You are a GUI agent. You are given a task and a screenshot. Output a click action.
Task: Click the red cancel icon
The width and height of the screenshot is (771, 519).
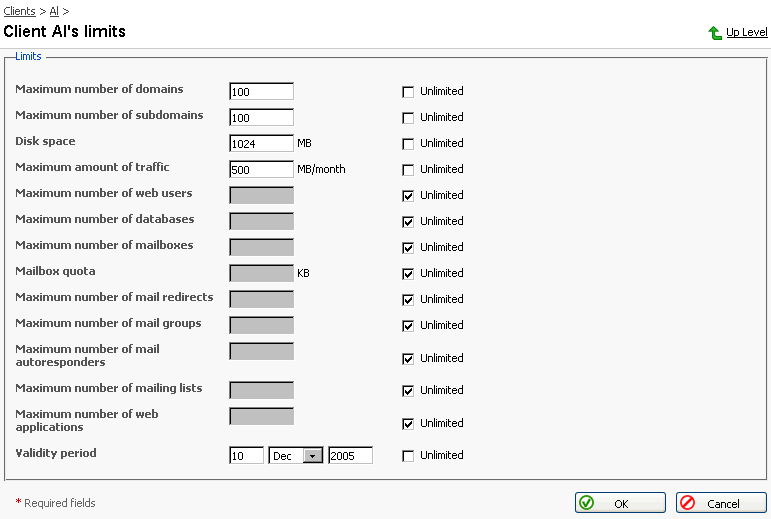[x=688, y=503]
